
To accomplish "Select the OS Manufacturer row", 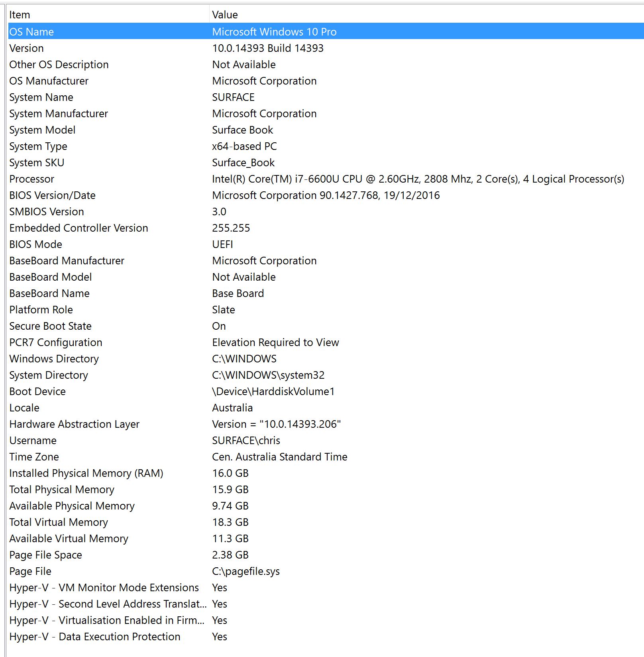I will coord(326,81).
